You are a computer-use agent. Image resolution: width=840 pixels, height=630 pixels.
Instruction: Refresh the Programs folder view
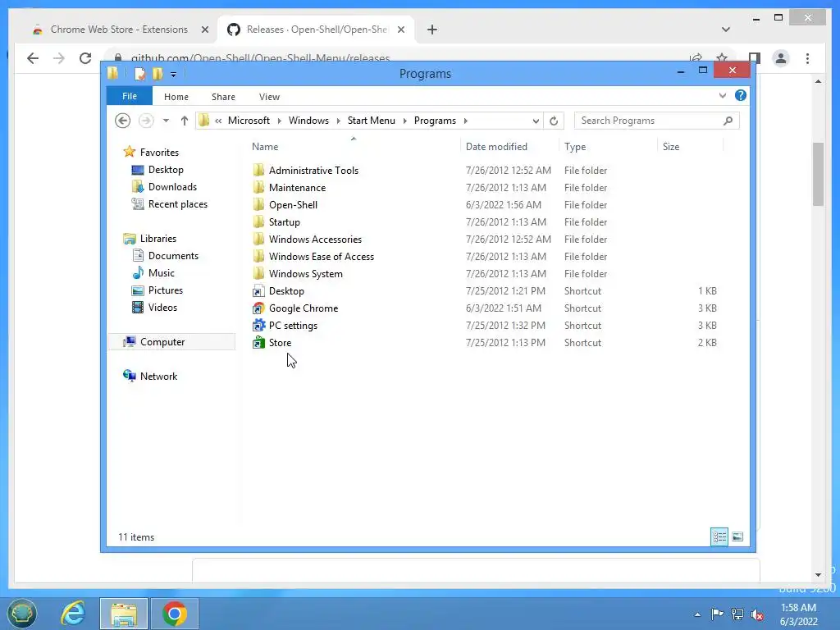[554, 121]
